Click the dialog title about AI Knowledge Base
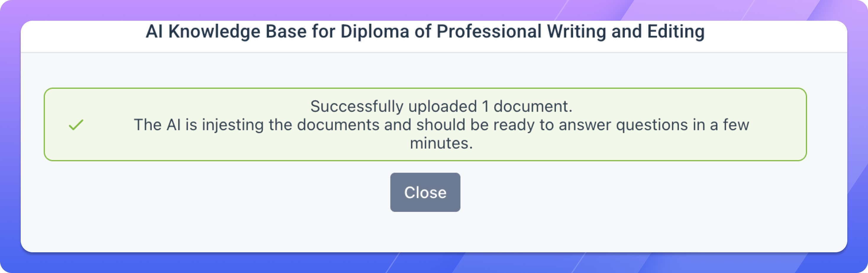Image resolution: width=868 pixels, height=273 pixels. click(x=425, y=32)
